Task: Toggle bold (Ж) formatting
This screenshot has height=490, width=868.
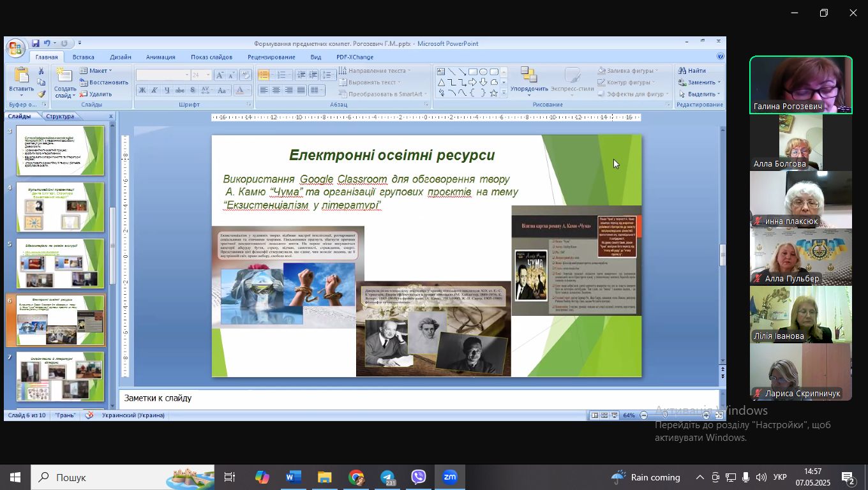Action: (x=142, y=91)
